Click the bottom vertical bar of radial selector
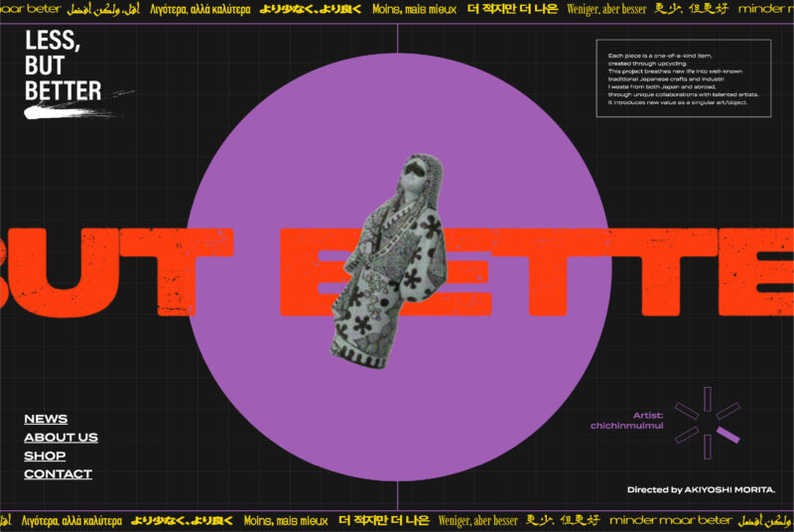794x532 pixels. coord(708,447)
